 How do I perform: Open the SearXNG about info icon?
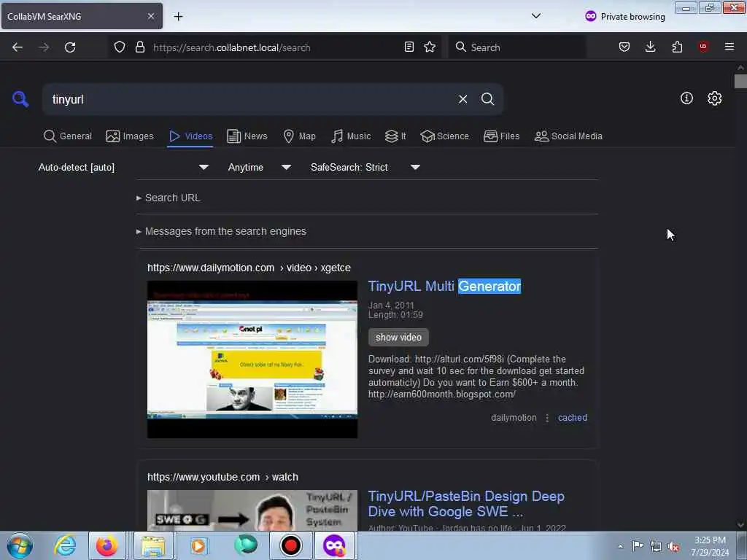[686, 98]
